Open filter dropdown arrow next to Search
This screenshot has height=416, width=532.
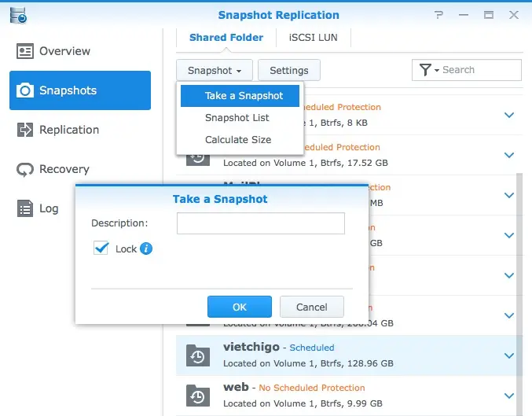(x=437, y=70)
